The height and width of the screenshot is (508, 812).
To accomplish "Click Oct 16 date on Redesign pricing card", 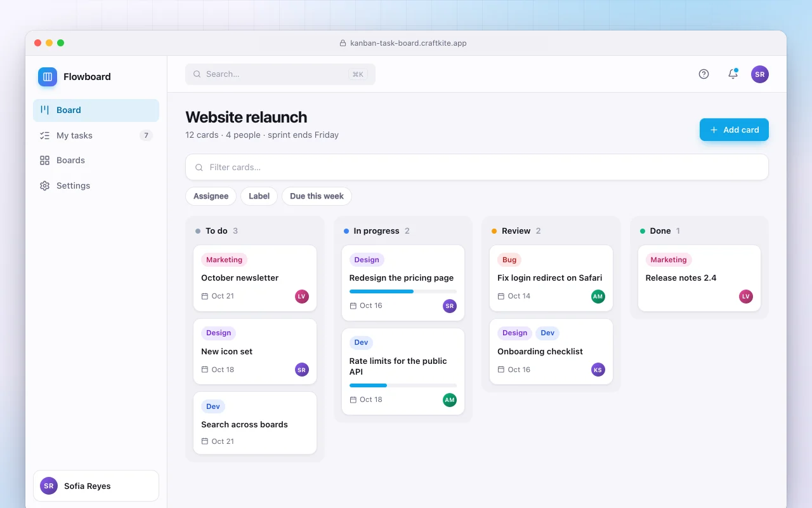I will point(371,306).
